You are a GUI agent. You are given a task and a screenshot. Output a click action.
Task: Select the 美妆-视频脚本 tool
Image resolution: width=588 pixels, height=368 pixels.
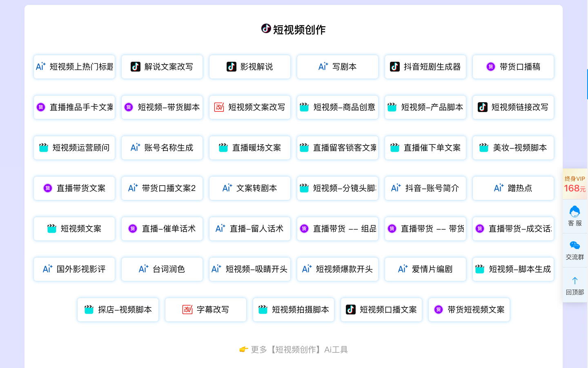click(513, 148)
